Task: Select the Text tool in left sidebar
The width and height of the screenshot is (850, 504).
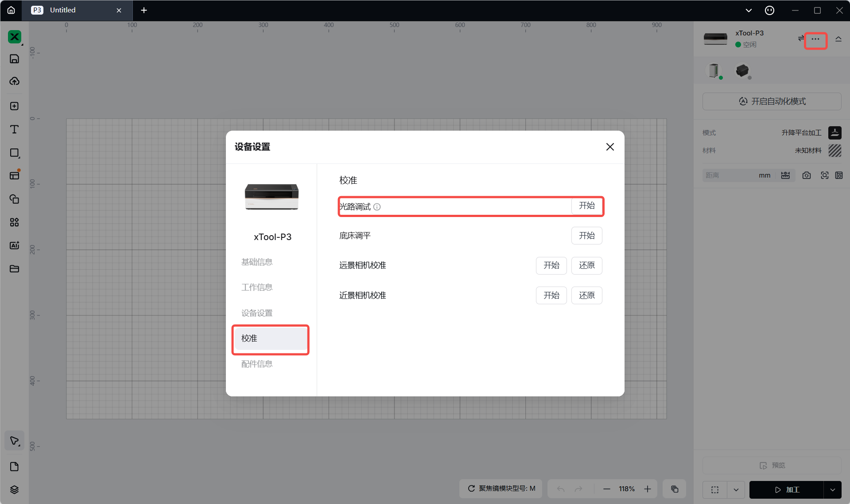Action: tap(14, 129)
